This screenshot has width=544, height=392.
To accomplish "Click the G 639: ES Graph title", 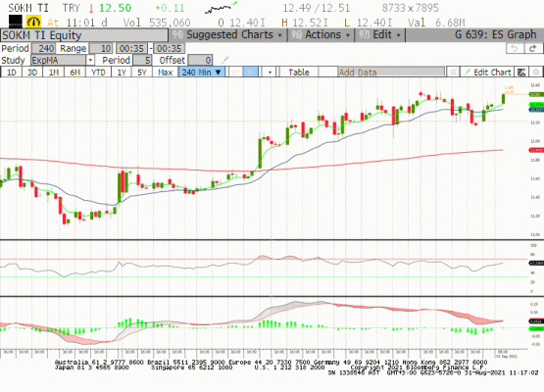I will (x=495, y=35).
